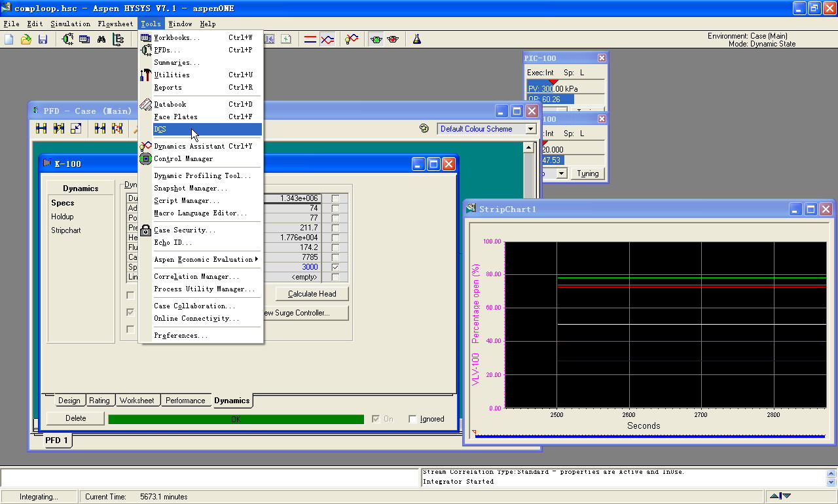Click the status bar object status arrows icon
Viewport: 838px width, 504px height.
point(780,496)
